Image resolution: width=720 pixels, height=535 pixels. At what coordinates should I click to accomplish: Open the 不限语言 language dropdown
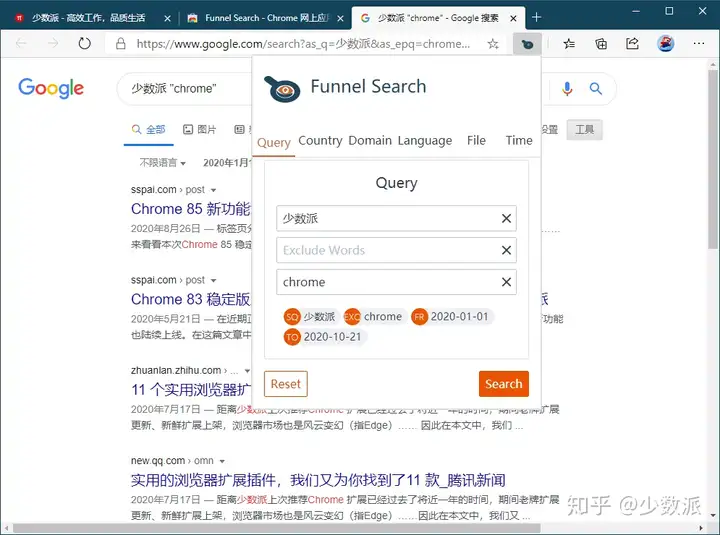coord(163,163)
